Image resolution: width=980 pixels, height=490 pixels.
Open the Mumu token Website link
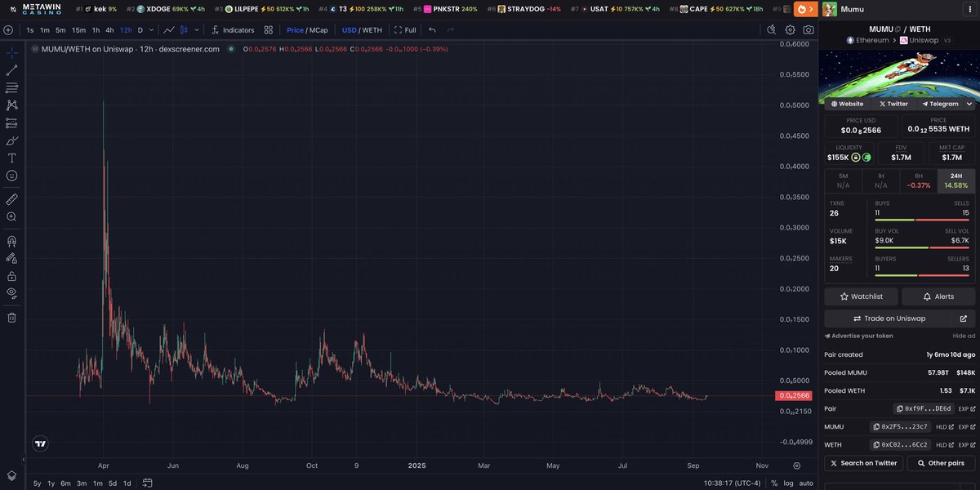[x=848, y=104]
